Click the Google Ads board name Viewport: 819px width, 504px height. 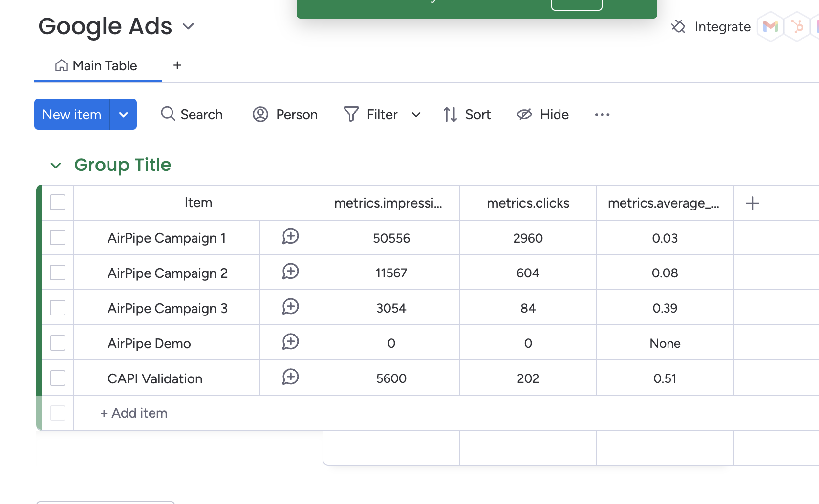[105, 26]
